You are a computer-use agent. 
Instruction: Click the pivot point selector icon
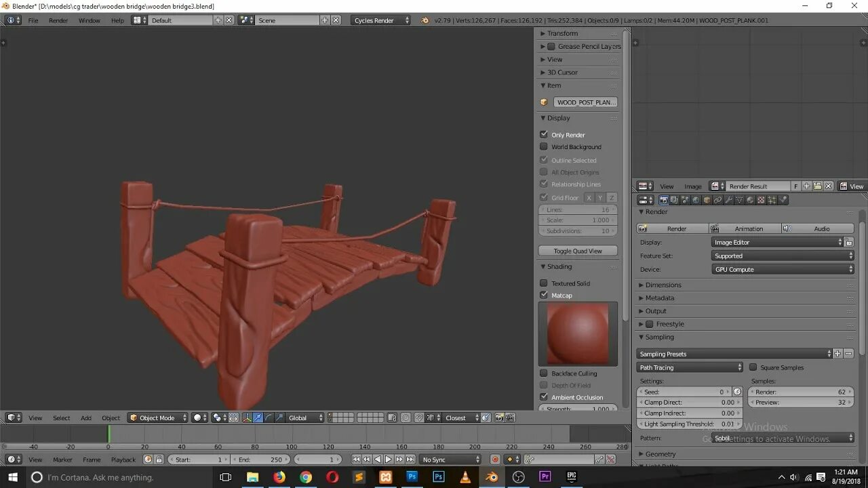pyautogui.click(x=220, y=418)
